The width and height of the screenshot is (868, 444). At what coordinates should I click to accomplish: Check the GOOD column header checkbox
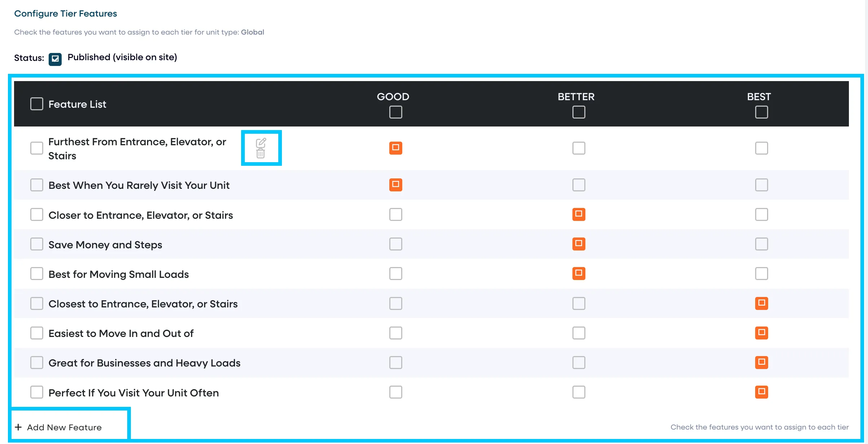click(396, 112)
